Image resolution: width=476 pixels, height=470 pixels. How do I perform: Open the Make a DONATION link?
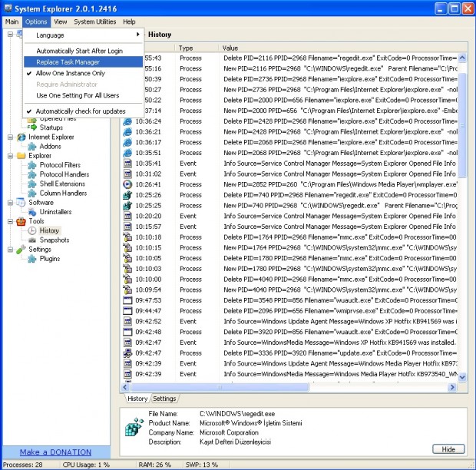[x=55, y=452]
